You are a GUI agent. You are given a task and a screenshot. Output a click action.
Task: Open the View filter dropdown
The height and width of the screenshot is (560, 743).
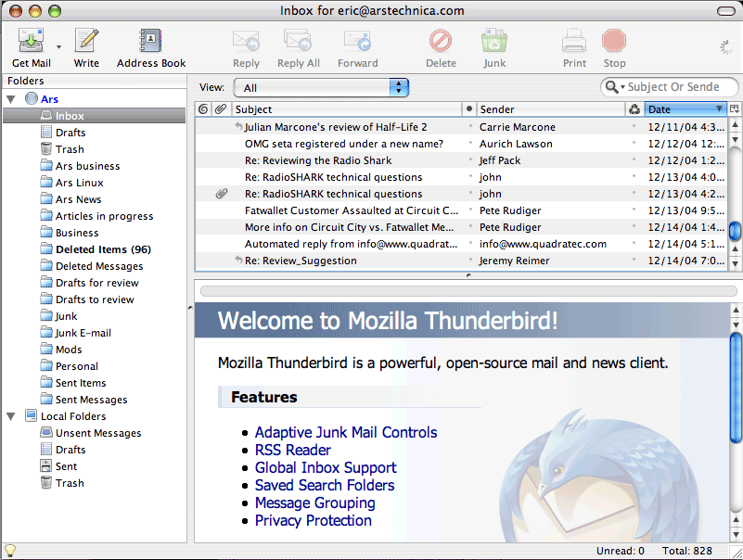point(321,88)
